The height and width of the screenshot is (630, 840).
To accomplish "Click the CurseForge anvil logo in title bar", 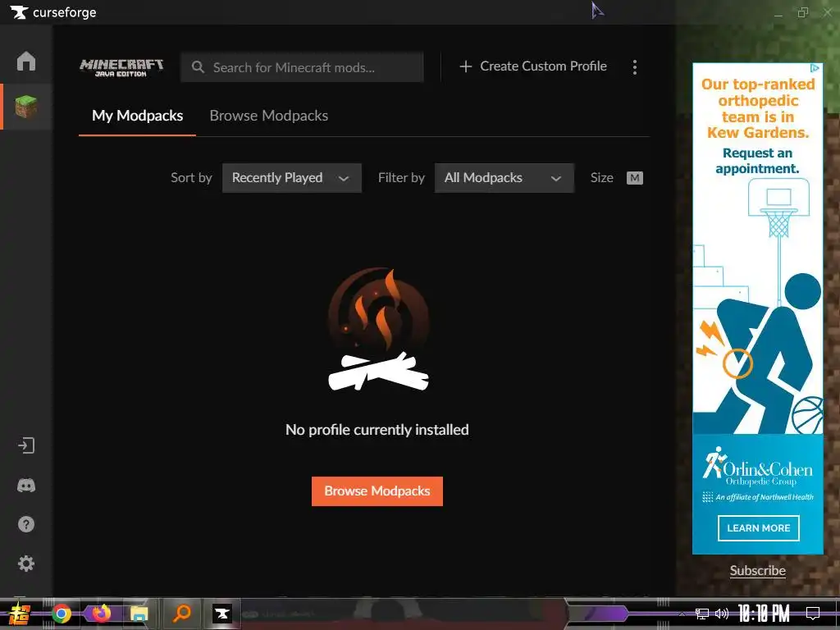I will [x=19, y=11].
